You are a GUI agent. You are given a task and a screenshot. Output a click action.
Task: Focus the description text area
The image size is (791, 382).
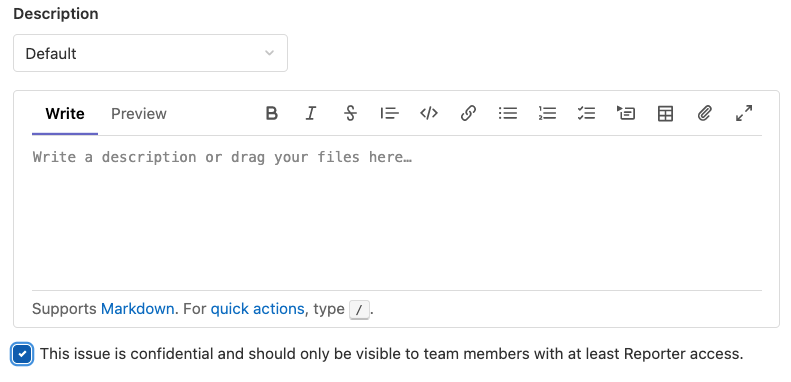coord(397,212)
